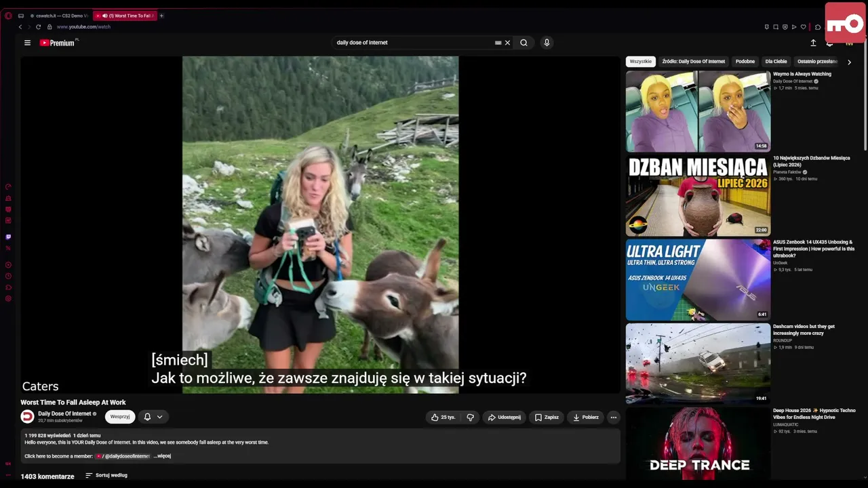Image resolution: width=868 pixels, height=488 pixels.
Task: Open Opera workspaces icon beside tabs
Action: click(x=21, y=16)
